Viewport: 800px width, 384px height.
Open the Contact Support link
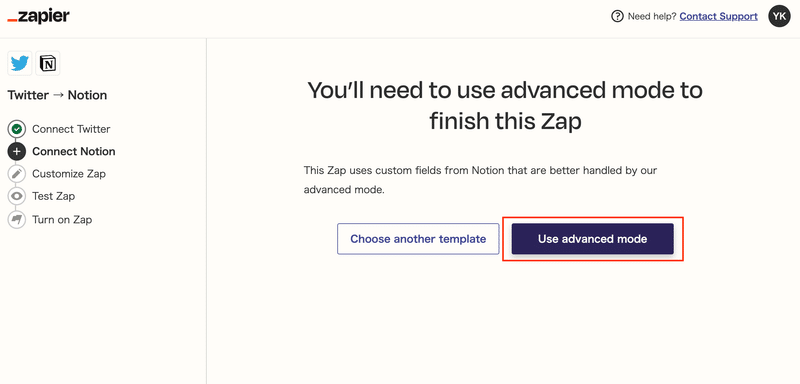click(718, 16)
